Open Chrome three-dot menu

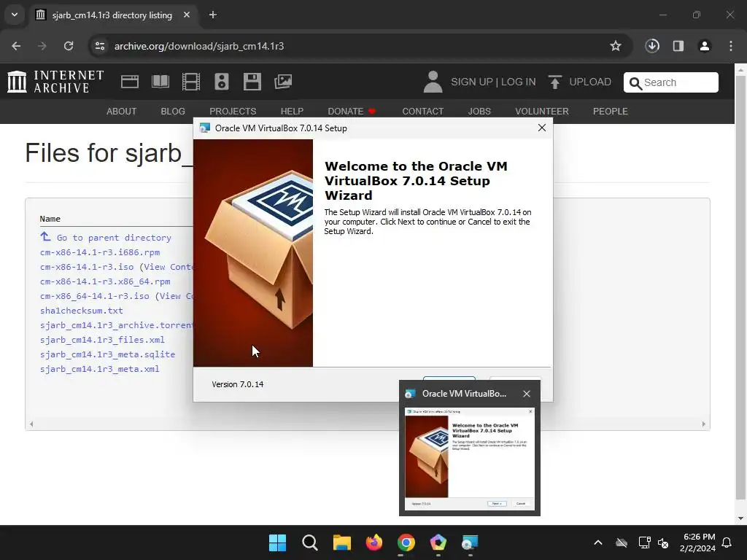[731, 46]
